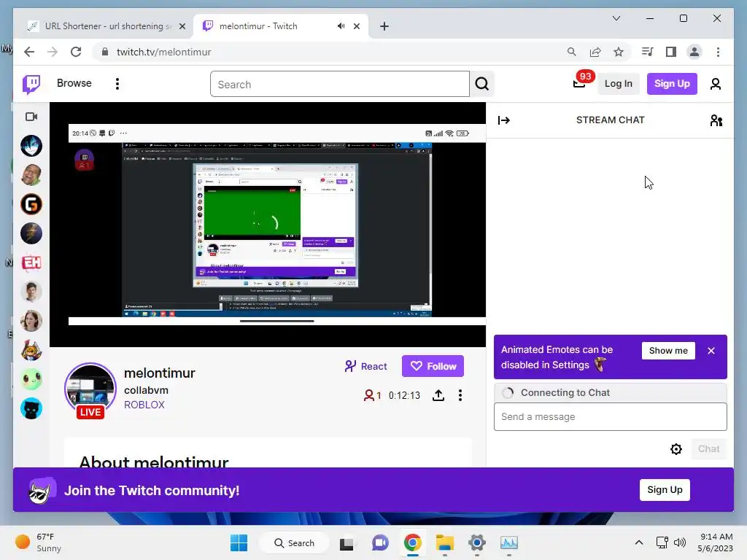
Task: Click the React button
Action: tap(366, 366)
